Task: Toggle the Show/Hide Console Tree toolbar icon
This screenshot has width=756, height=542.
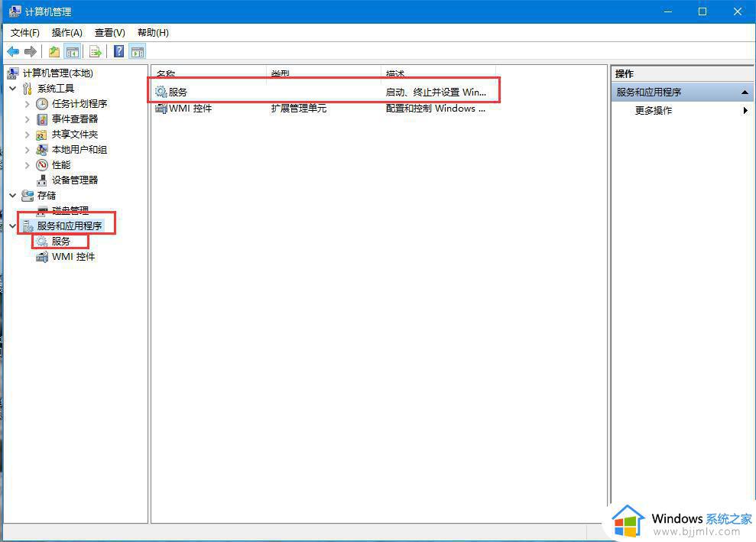Action: [73, 52]
